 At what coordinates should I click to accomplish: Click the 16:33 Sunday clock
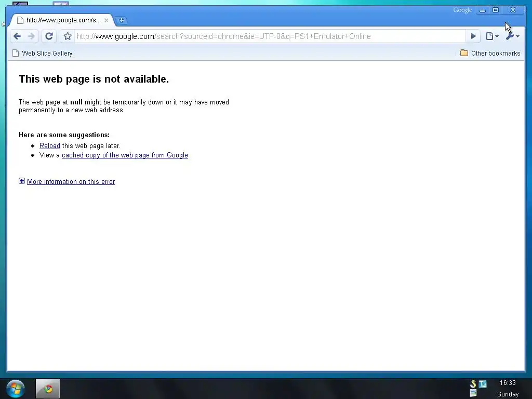(x=508, y=389)
